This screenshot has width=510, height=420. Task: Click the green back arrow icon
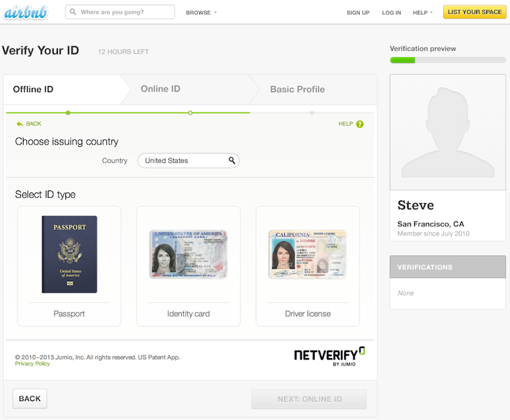pyautogui.click(x=20, y=124)
